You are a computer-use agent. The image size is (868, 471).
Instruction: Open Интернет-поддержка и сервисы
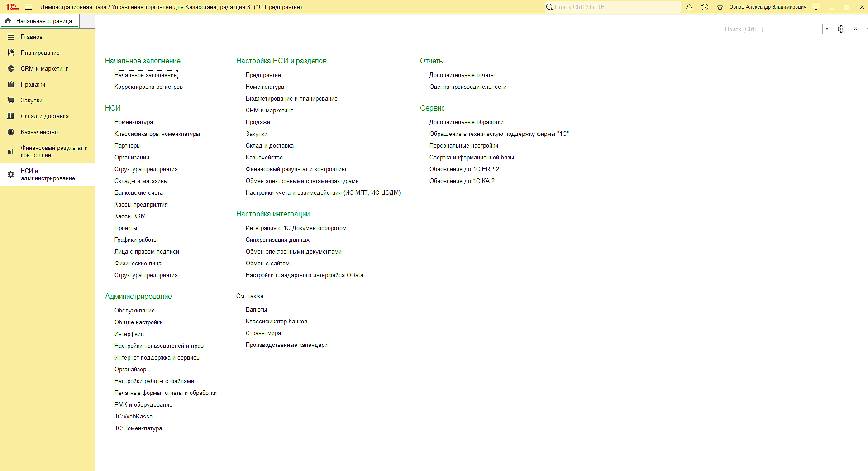pos(157,357)
